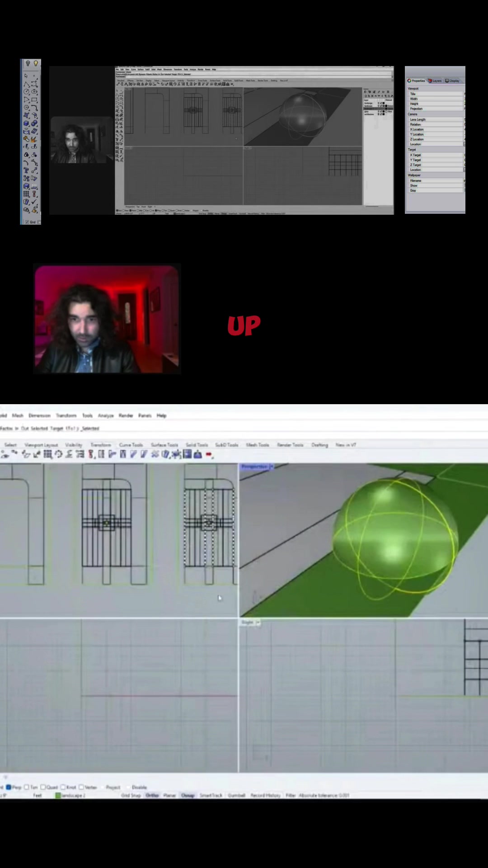Open the Analyze menu
488x868 pixels.
[x=106, y=415]
